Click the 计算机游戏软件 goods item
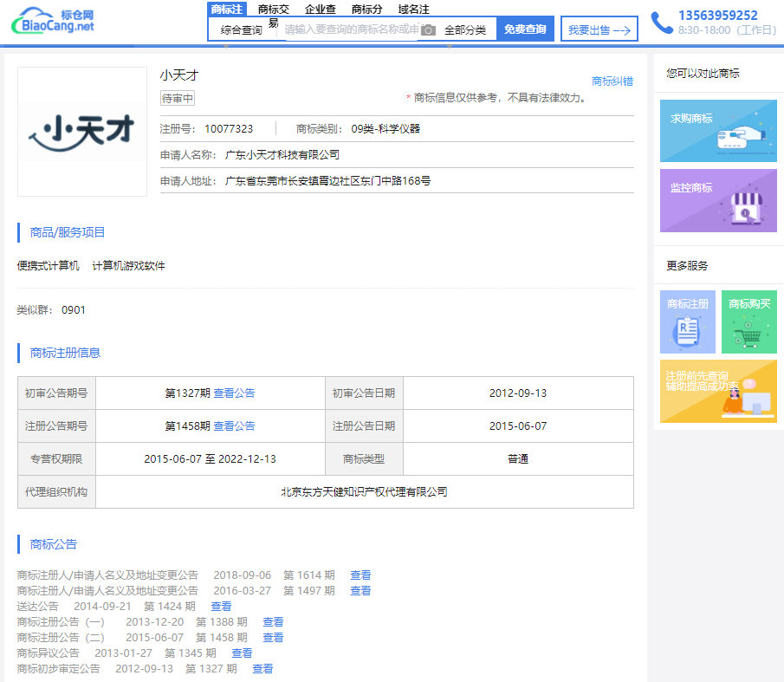The height and width of the screenshot is (682, 784). 128,265
